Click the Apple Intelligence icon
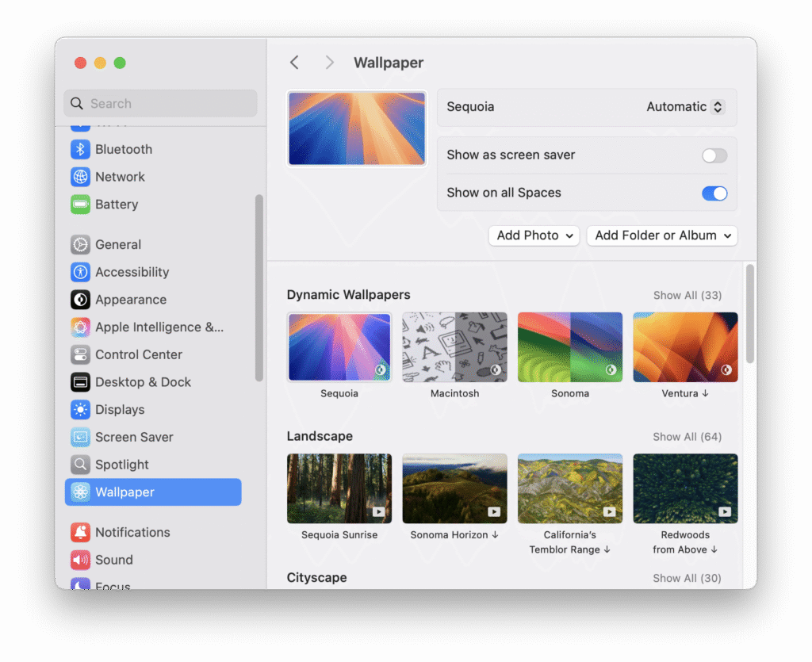Viewport: 812px width, 662px height. coord(80,327)
